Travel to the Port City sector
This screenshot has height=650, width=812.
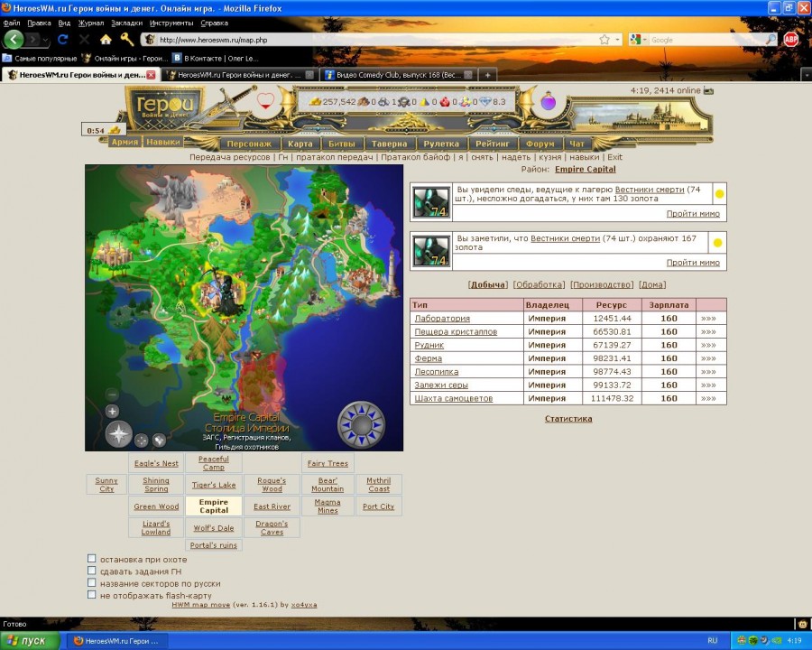(x=379, y=506)
